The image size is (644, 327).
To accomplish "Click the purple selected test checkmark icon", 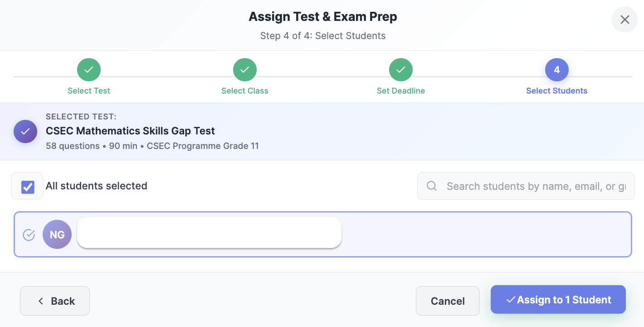I will tap(25, 132).
